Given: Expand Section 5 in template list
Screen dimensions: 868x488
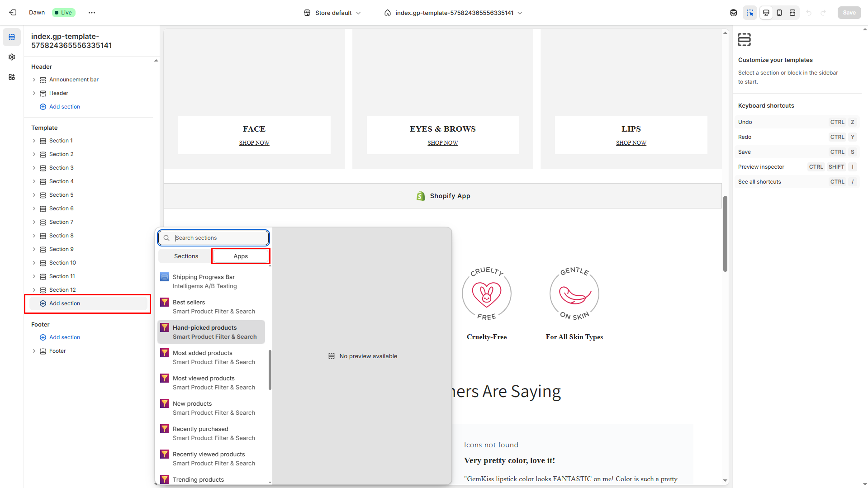Looking at the screenshot, I should point(34,195).
